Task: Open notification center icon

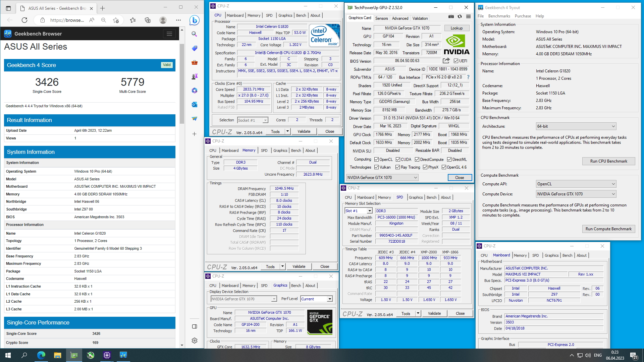Action: pos(634,355)
